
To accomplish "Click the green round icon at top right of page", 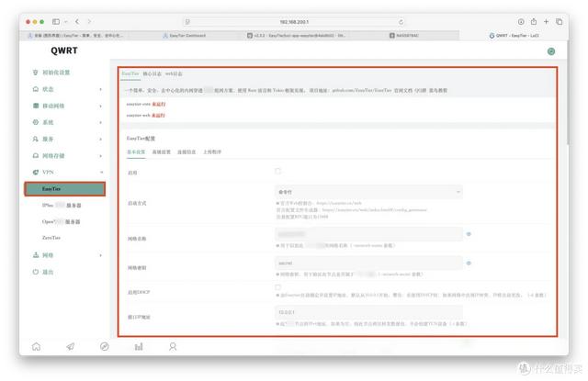I will coord(551,51).
